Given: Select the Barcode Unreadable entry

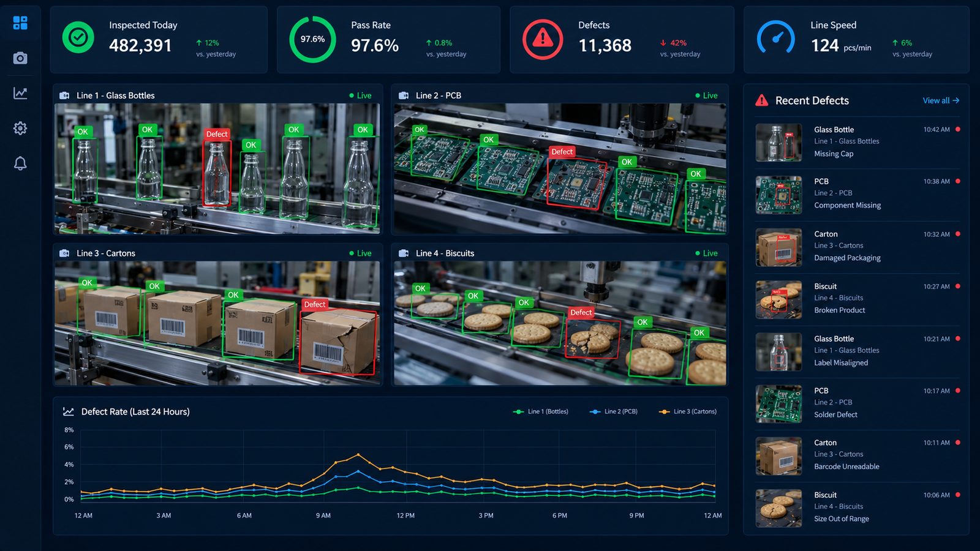Looking at the screenshot, I should pos(858,455).
